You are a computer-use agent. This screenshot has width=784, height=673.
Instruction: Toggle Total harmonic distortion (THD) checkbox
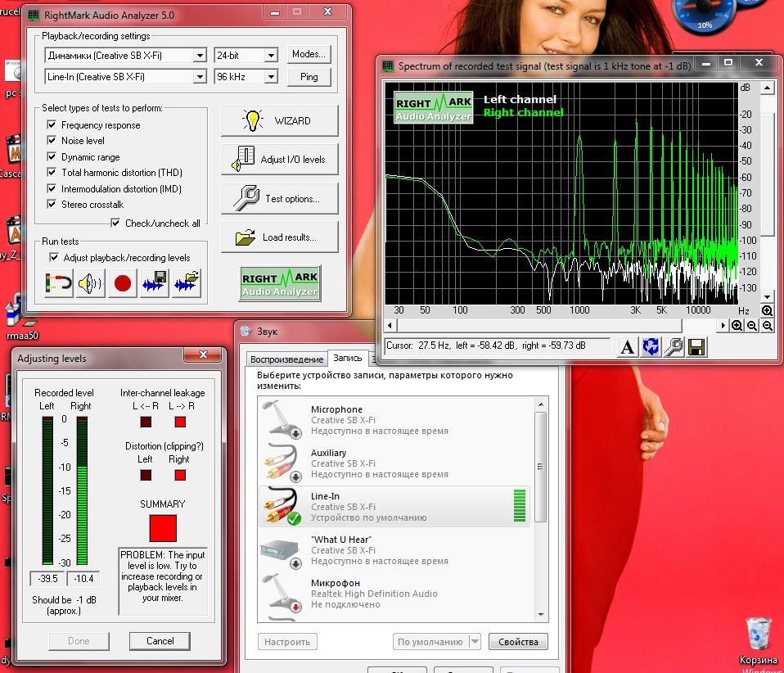click(52, 172)
